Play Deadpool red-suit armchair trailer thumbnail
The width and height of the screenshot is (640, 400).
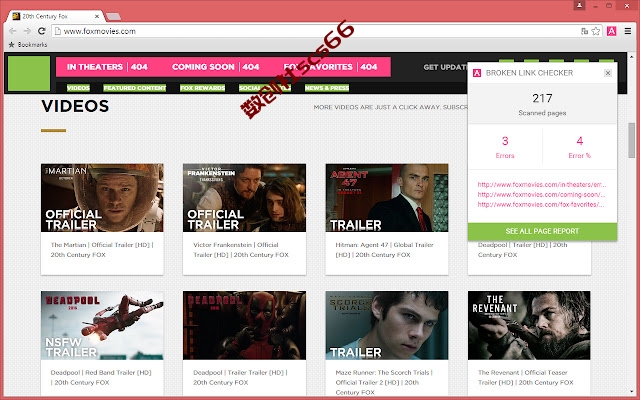[244, 325]
